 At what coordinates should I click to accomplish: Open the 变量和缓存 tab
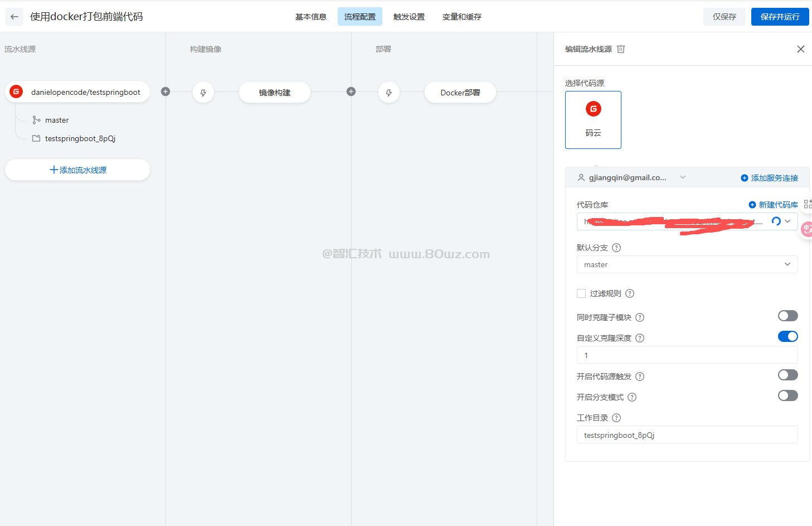(461, 17)
